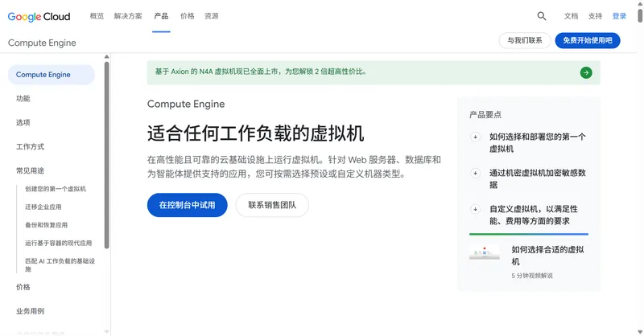Click the sidebar vertical scrollbar thumb
This screenshot has width=644, height=336.
click(x=107, y=155)
